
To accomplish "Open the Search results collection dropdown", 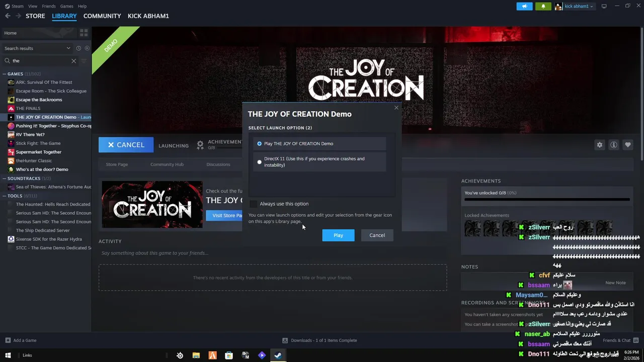I will [38, 48].
